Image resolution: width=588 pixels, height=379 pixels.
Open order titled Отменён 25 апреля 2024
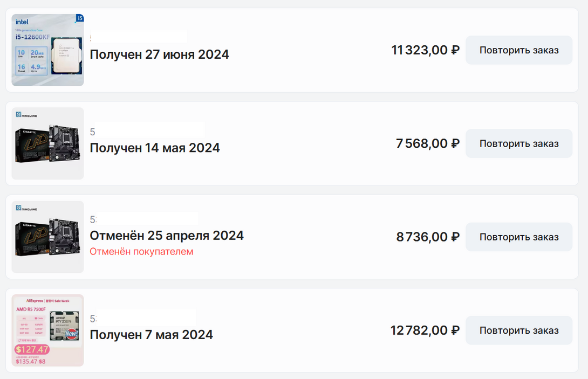click(x=166, y=236)
